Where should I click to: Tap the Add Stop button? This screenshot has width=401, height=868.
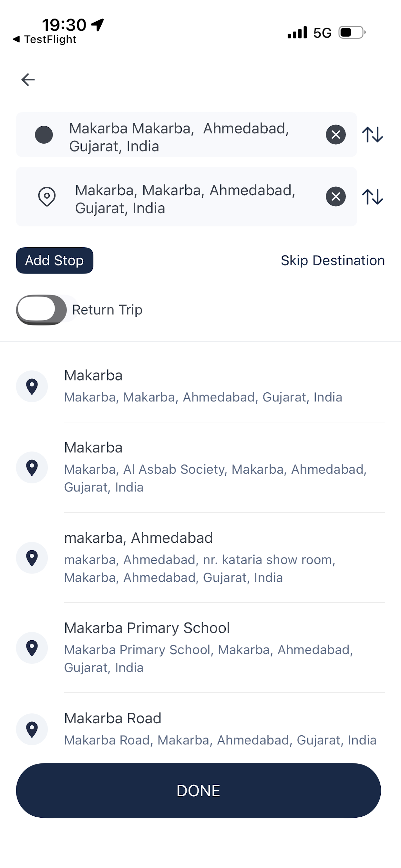click(x=55, y=261)
